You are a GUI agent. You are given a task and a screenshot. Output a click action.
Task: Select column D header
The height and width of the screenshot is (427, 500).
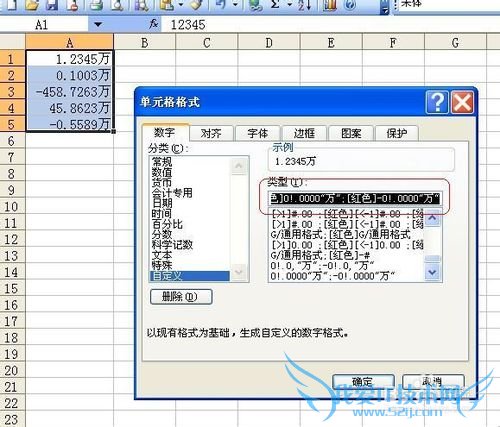269,42
